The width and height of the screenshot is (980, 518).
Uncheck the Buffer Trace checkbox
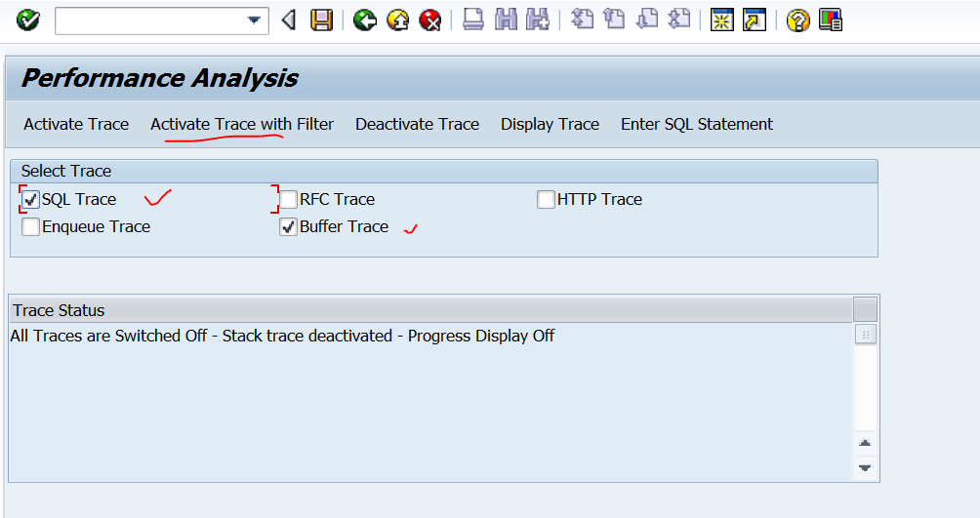[288, 226]
